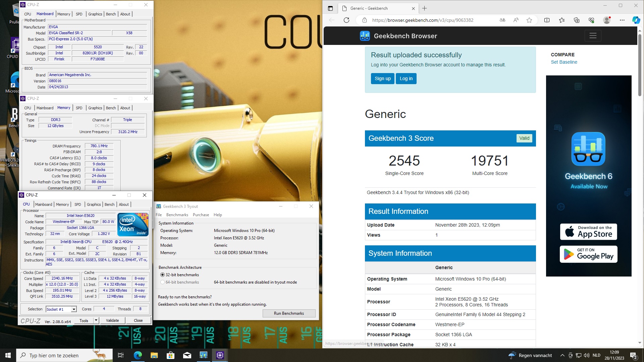Click the Tools button in CPU-Z

84,320
